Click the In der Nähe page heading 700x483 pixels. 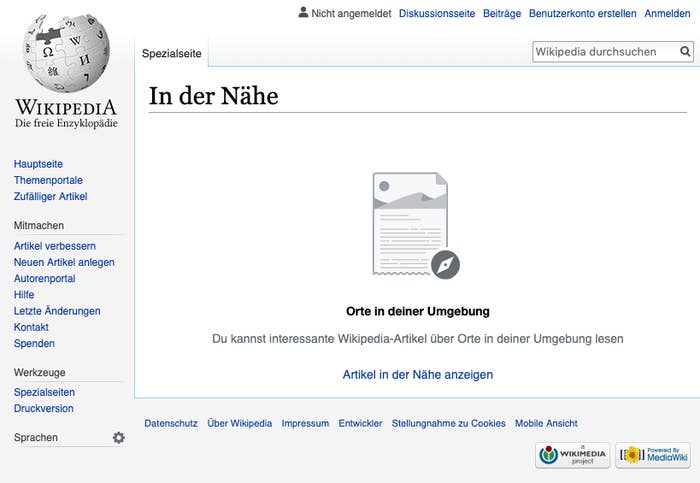pos(213,96)
